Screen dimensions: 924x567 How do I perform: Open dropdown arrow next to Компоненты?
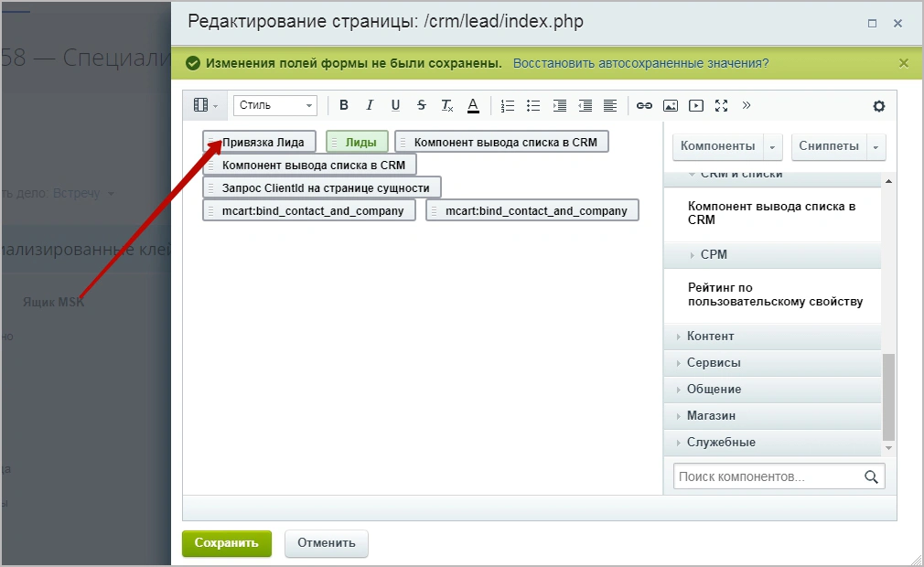click(772, 146)
